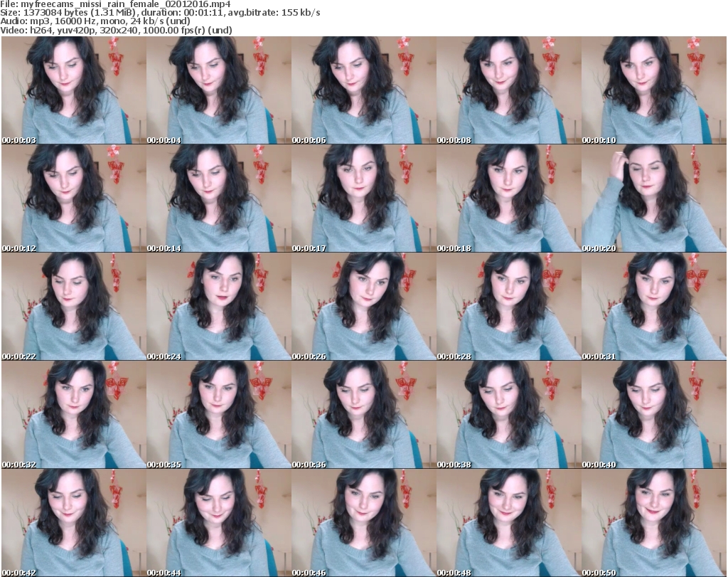Screen dimensions: 728x577
Task: Pick the frame at timestamp 00:00:31
Action: click(653, 307)
